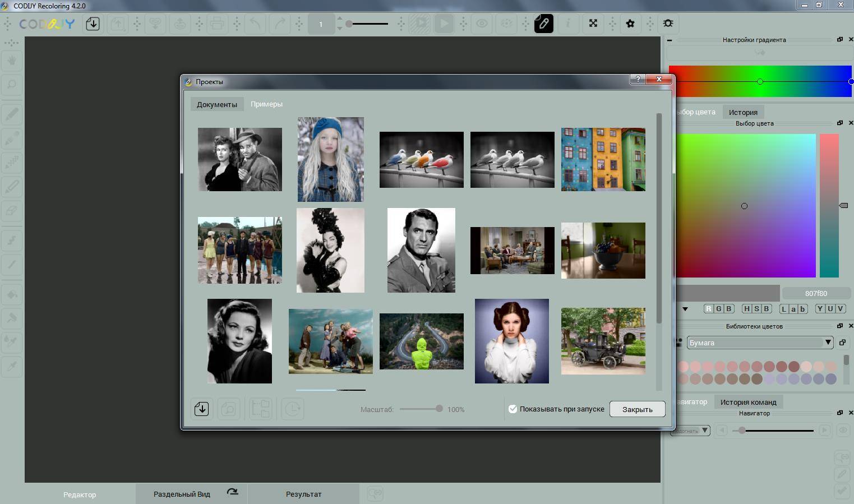Viewport: 854px width, 504px height.
Task: Collapse the gradient settings panel minus icon
Action: (670, 40)
